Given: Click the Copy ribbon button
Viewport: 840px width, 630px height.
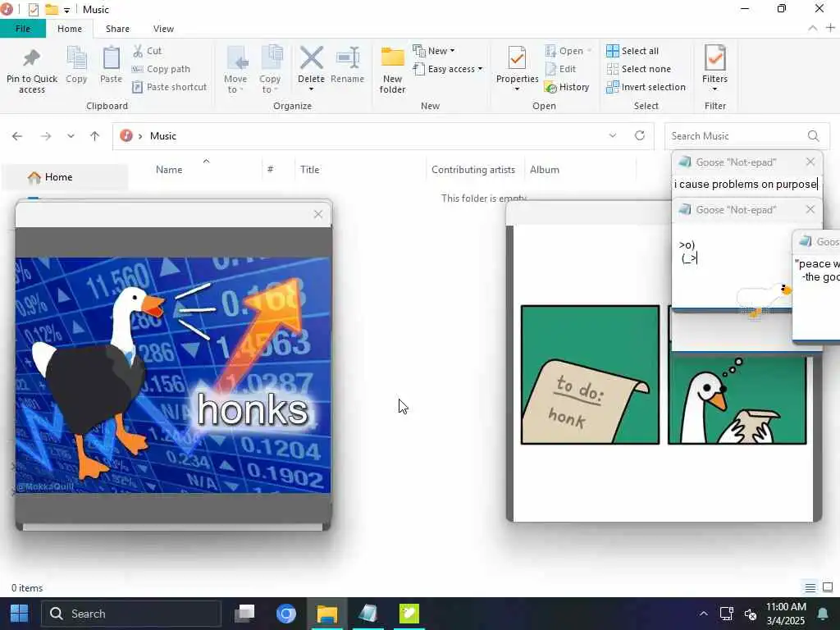Looking at the screenshot, I should click(76, 66).
